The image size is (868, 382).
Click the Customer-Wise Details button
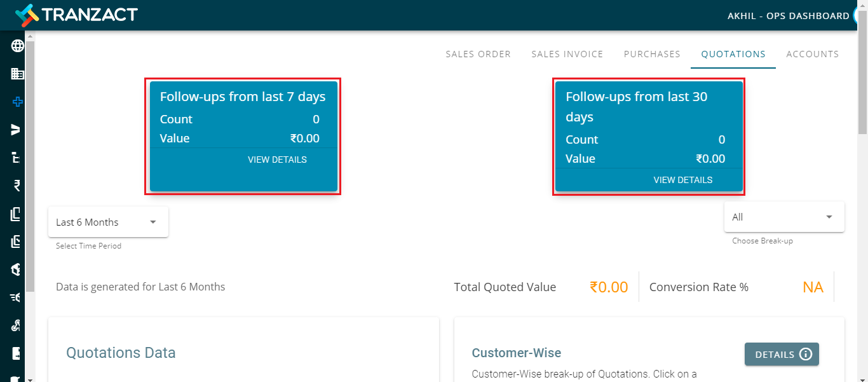(782, 354)
